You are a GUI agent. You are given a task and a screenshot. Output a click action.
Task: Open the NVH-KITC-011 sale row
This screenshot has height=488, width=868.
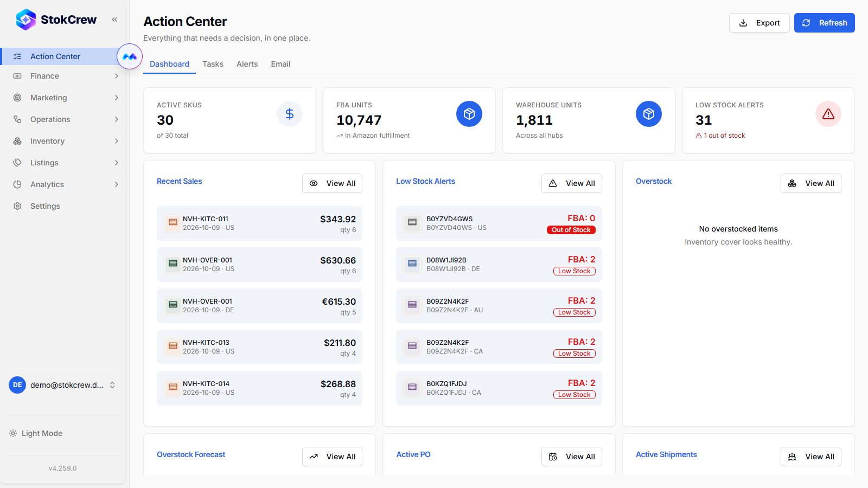click(259, 223)
